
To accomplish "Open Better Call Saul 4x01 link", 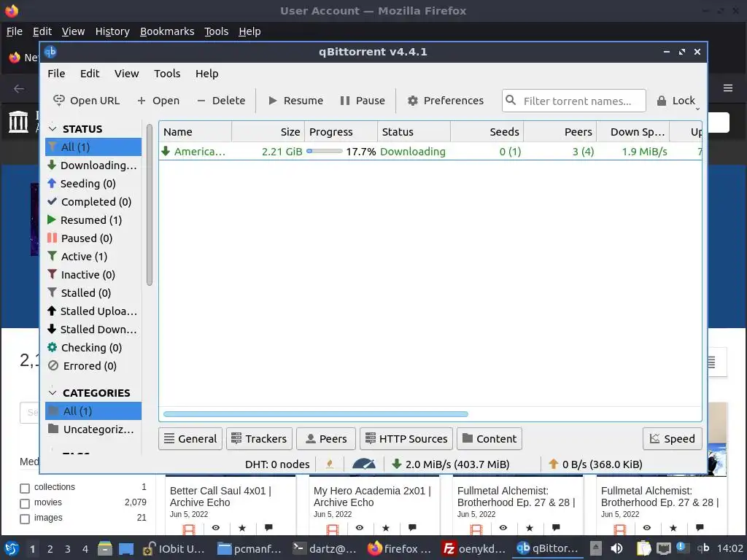I will [x=220, y=497].
